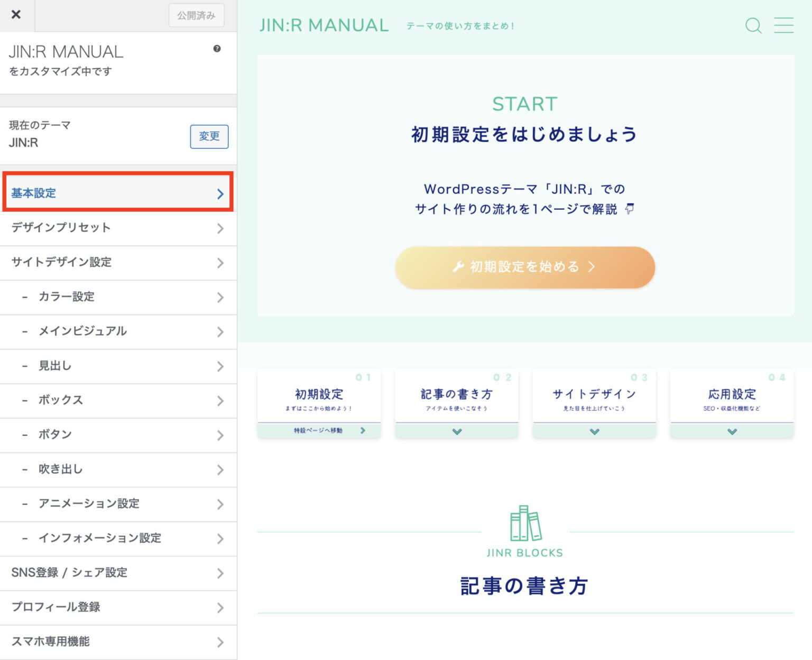Open the hamburger navigation menu
This screenshot has width=812, height=660.
pos(784,25)
